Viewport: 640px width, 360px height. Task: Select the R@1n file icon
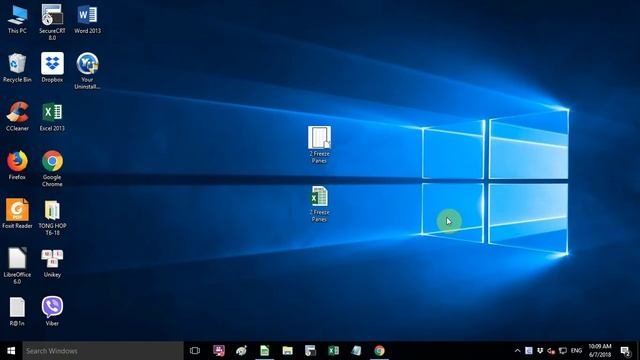(17, 311)
